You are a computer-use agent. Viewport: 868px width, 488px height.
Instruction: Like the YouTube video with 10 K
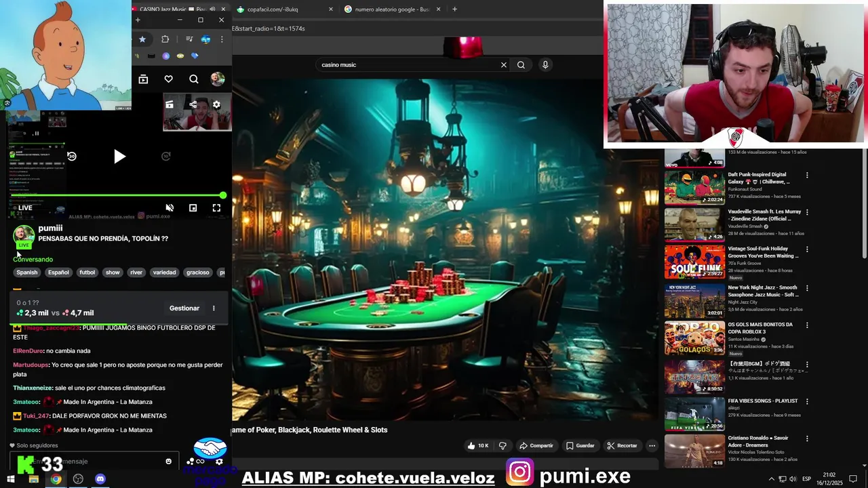tap(478, 445)
